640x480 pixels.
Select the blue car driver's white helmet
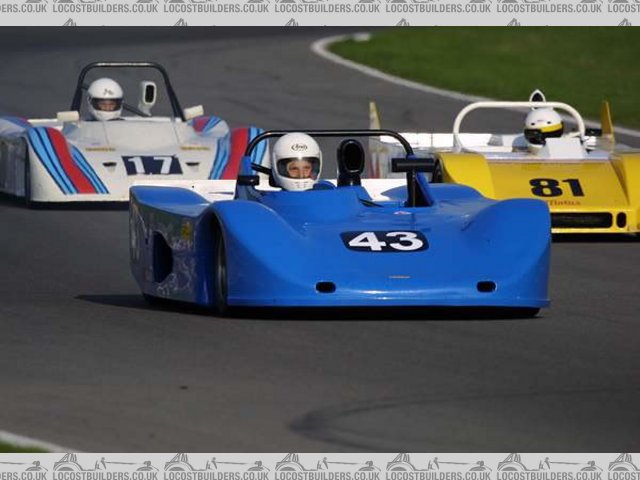(x=296, y=160)
